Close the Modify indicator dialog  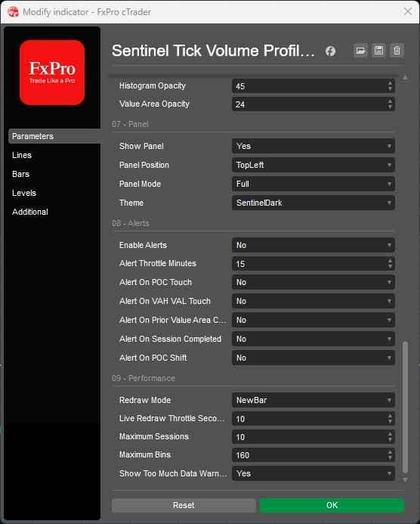[408, 11]
